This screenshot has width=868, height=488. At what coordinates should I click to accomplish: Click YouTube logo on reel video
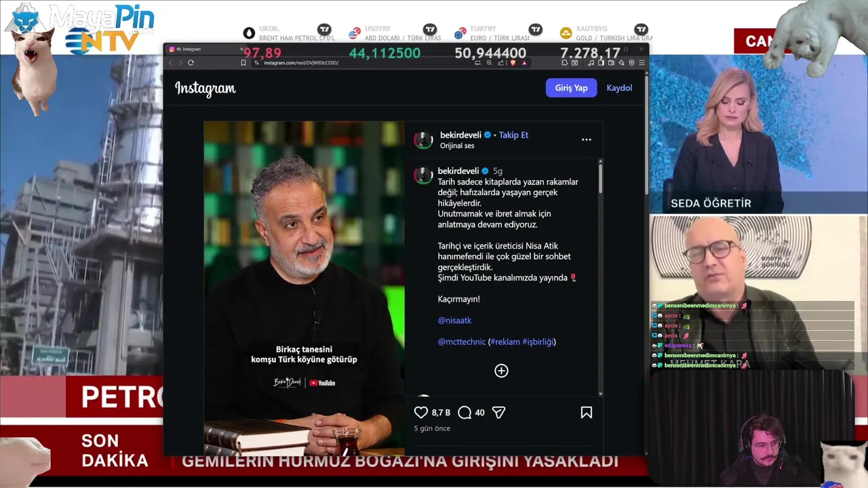[322, 383]
